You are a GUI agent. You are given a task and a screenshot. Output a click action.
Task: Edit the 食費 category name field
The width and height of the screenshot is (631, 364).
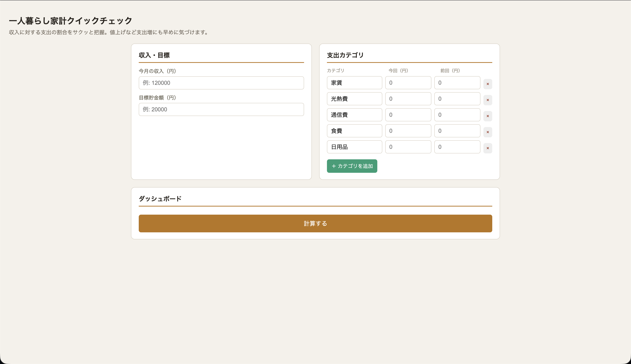click(354, 131)
